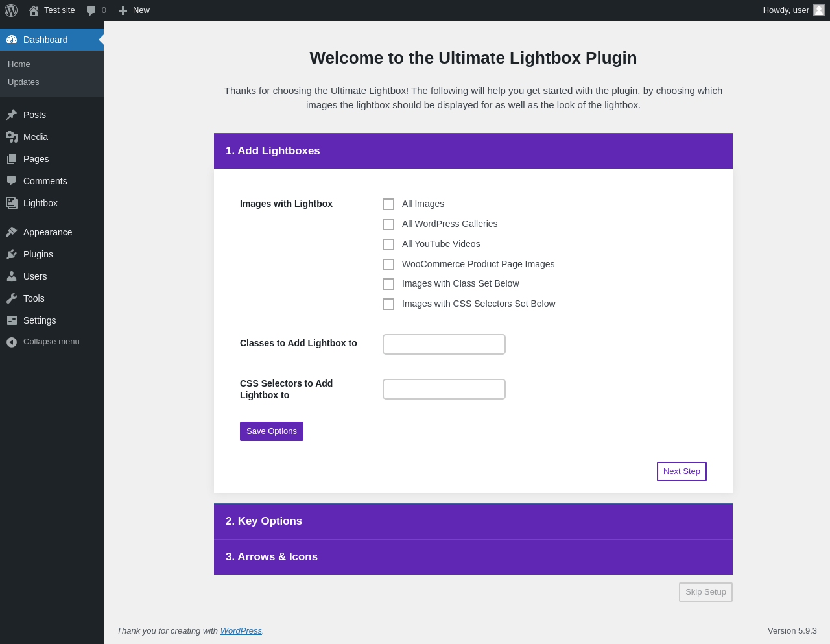Focus the Classes to Add Lightbox to field

pos(444,344)
